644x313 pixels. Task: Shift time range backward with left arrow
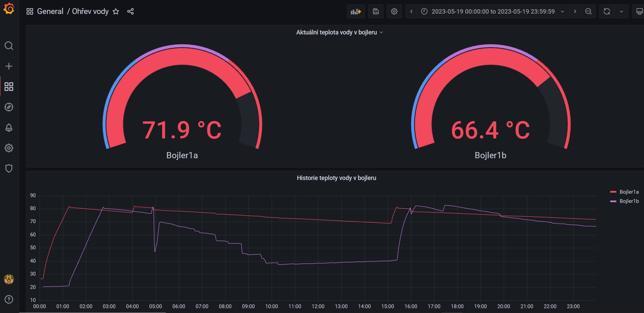point(411,12)
